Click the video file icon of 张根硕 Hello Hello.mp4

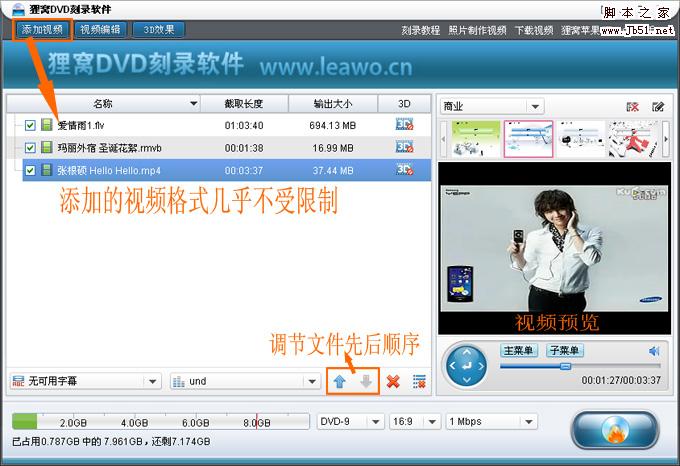pyautogui.click(x=46, y=170)
